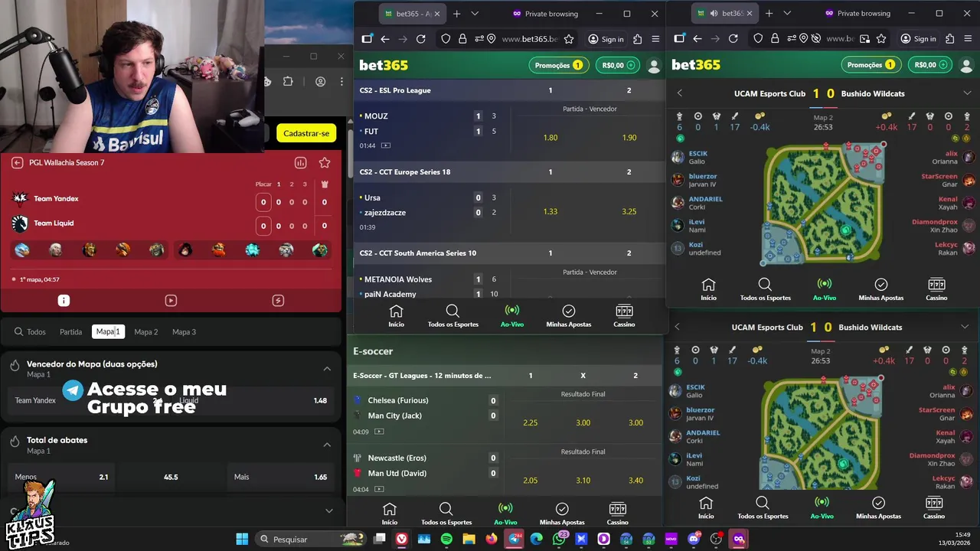Viewport: 980px width, 551px height.
Task: Open match statistics chart icon in red panel
Action: 301,163
